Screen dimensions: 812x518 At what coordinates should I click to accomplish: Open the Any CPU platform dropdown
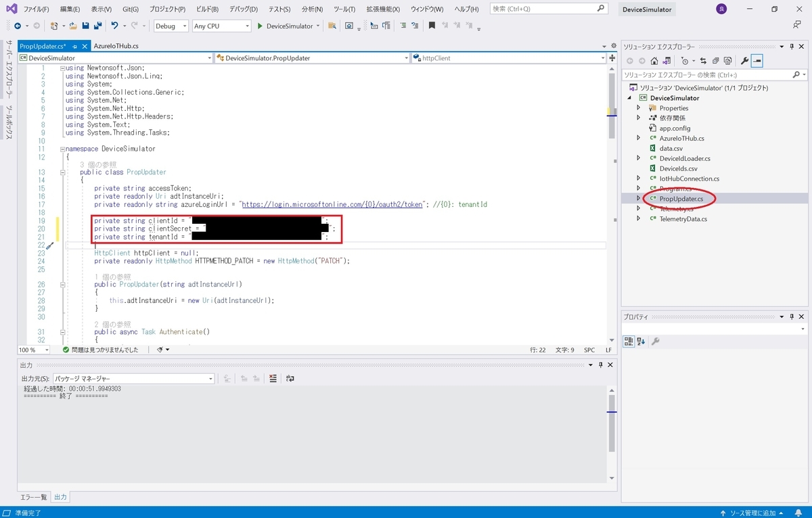[247, 26]
